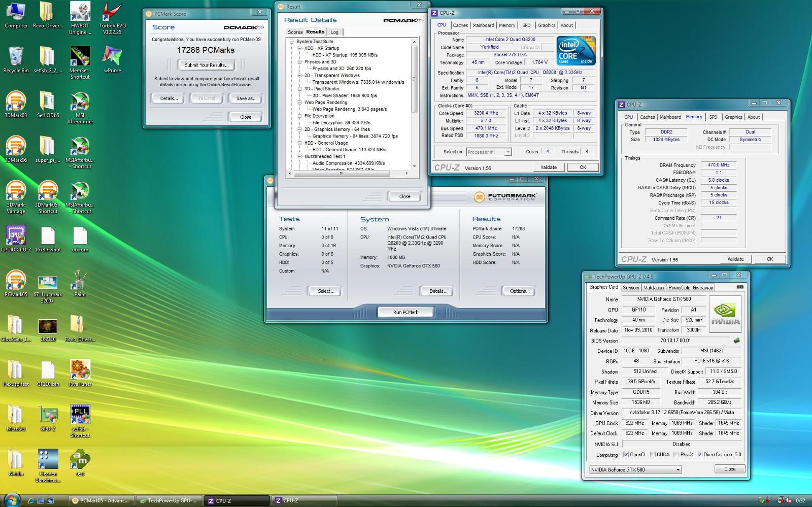Click Close in the GPU-Z window
The height and width of the screenshot is (507, 812).
pos(730,469)
